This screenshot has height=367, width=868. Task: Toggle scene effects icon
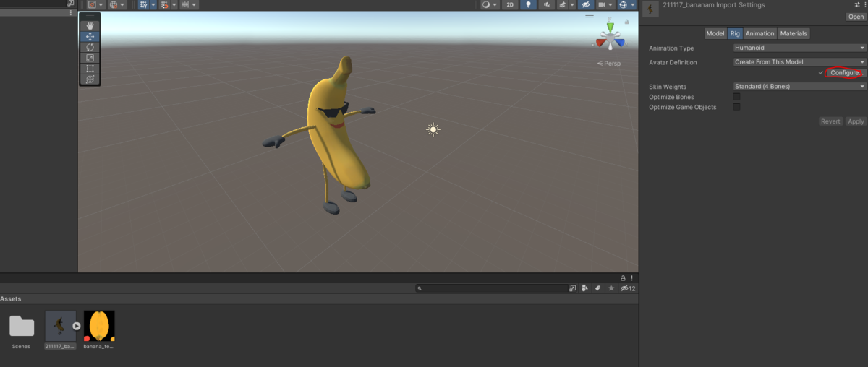(562, 4)
